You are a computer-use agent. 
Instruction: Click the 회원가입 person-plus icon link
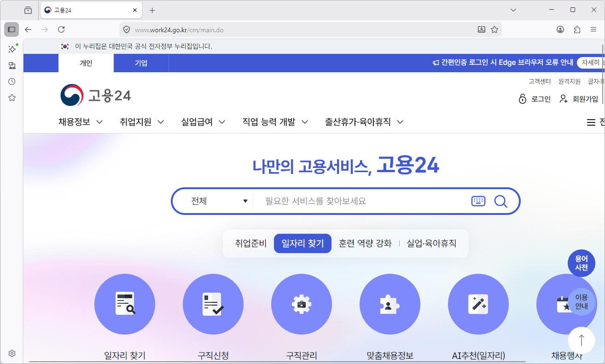click(579, 99)
